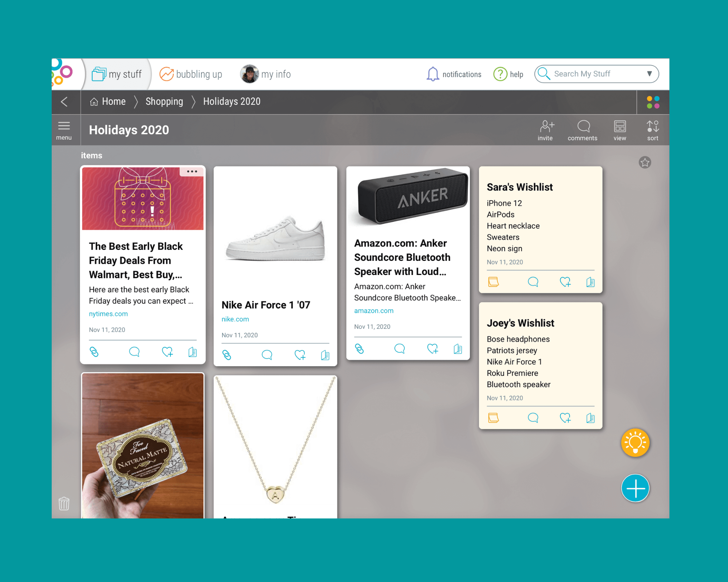Open comment bubble on Sara's Wishlist

tap(533, 282)
